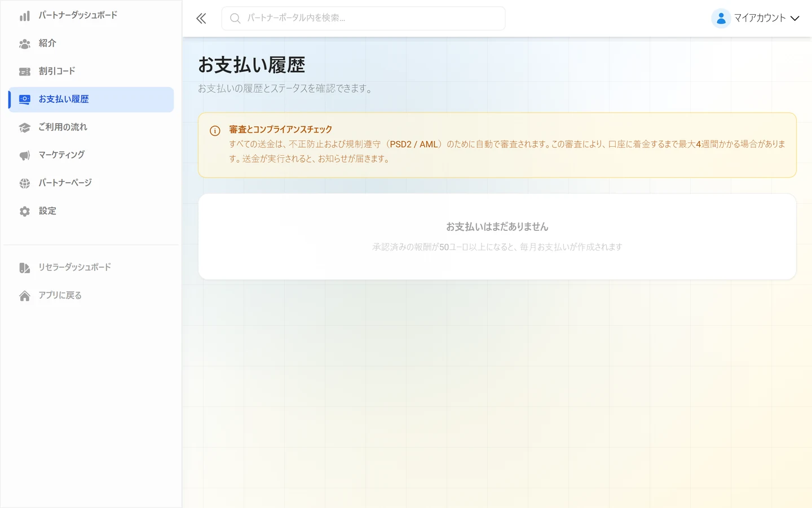Click the 割引コード ticket icon
The height and width of the screenshot is (508, 812).
(x=25, y=72)
